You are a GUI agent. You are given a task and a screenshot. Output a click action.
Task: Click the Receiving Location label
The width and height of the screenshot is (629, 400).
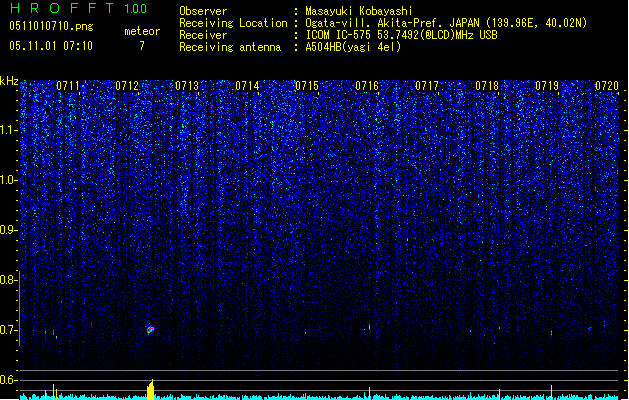[x=233, y=23]
